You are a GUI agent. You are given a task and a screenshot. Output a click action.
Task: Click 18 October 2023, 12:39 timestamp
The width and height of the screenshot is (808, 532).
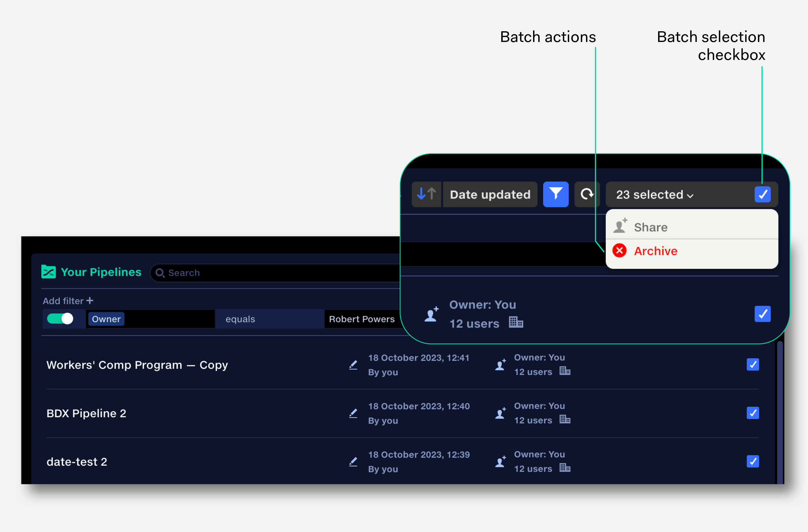(419, 455)
